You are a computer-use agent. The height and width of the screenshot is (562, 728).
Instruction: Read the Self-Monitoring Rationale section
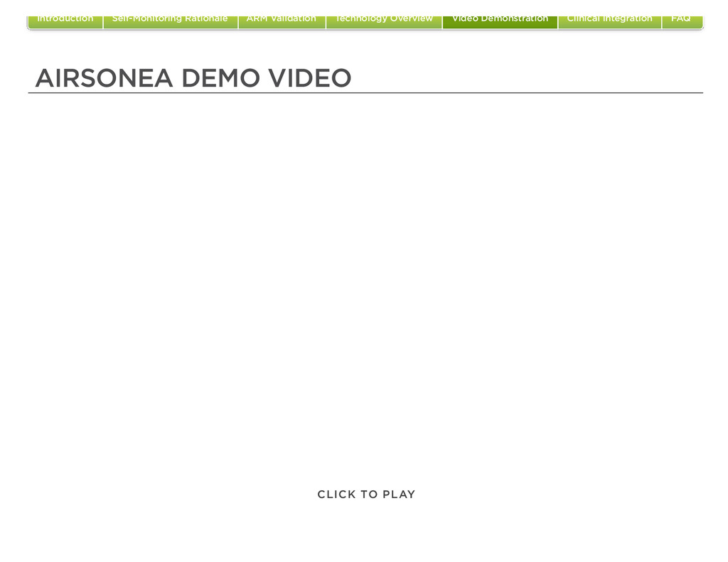[171, 22]
